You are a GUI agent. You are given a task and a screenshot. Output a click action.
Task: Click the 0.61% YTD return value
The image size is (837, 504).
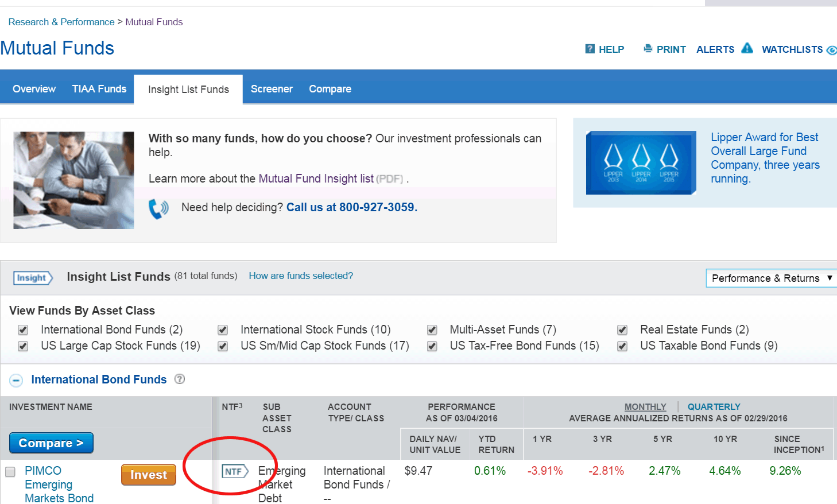click(490, 471)
